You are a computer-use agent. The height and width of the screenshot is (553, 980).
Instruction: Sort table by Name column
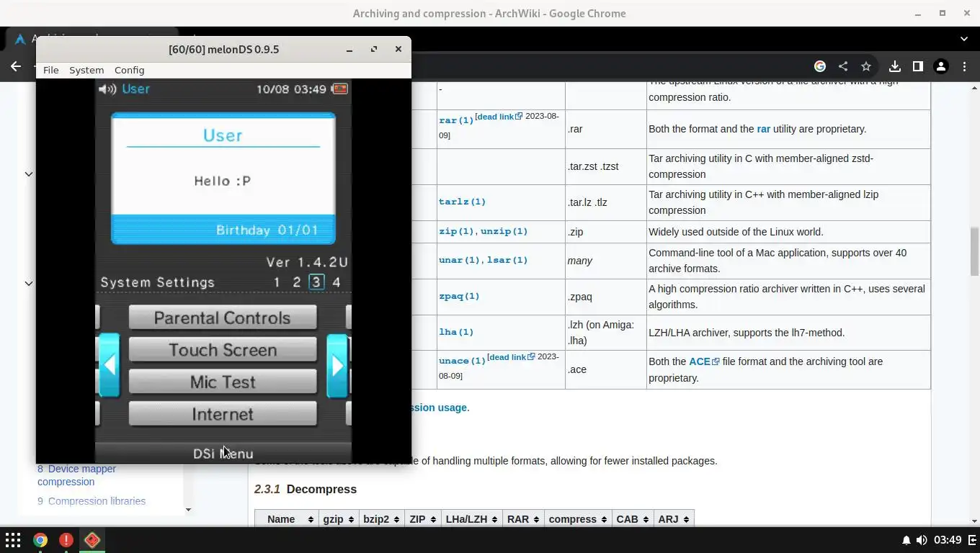[x=287, y=519]
